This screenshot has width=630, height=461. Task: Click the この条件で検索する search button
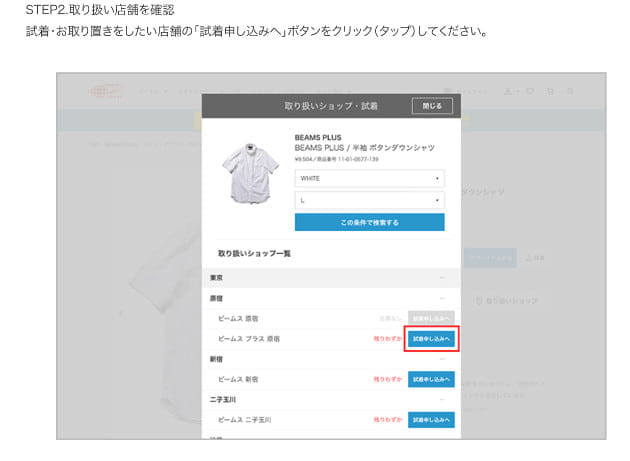[x=369, y=222]
